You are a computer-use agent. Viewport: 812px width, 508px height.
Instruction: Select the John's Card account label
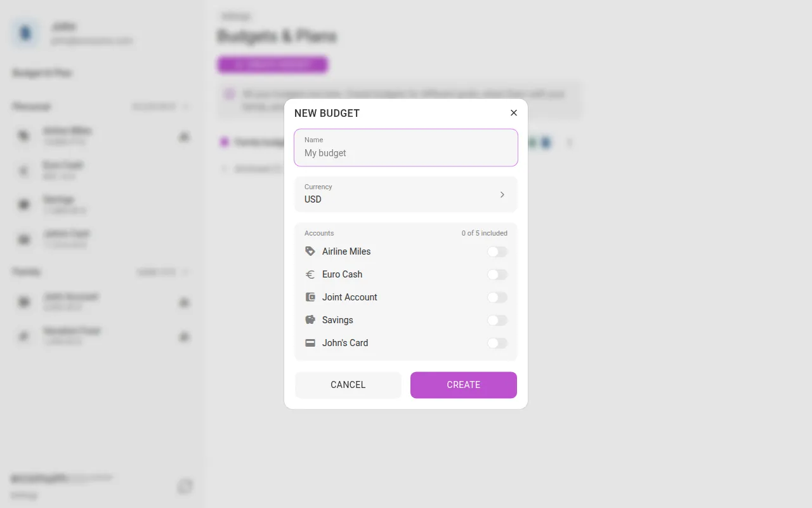coord(345,343)
